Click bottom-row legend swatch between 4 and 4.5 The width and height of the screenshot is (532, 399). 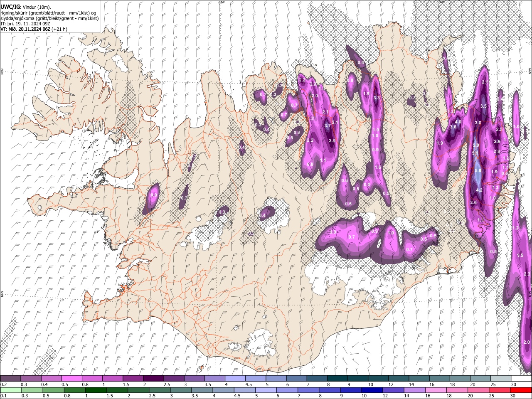pyautogui.click(x=223, y=390)
